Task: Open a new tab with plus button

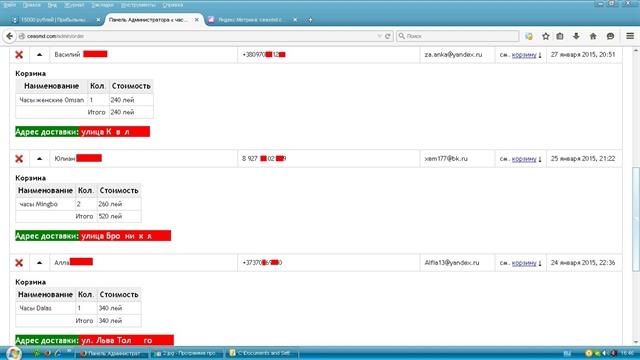Action: click(x=310, y=20)
